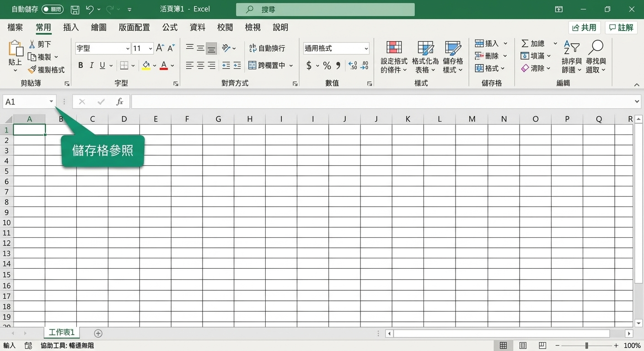Toggle the 自動儲存 AutoSave switch
The width and height of the screenshot is (644, 351).
53,9
